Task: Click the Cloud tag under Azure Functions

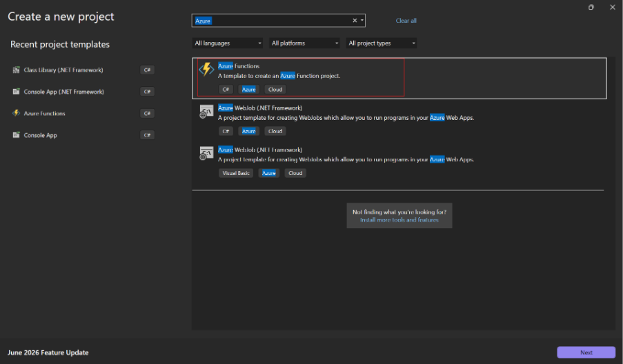Action: click(x=275, y=90)
